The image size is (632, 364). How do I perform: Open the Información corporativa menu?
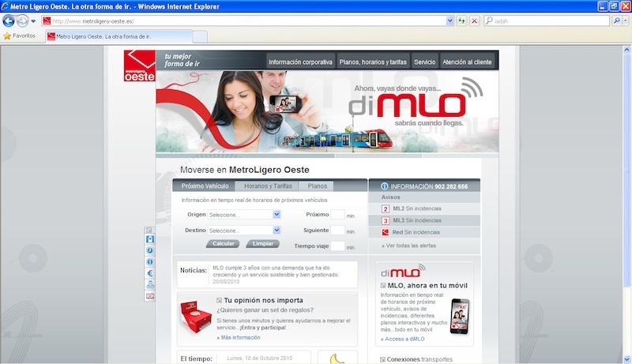tap(300, 62)
